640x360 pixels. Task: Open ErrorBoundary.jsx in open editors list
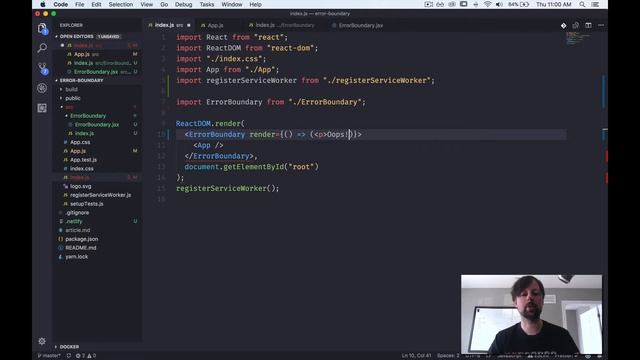(x=98, y=72)
